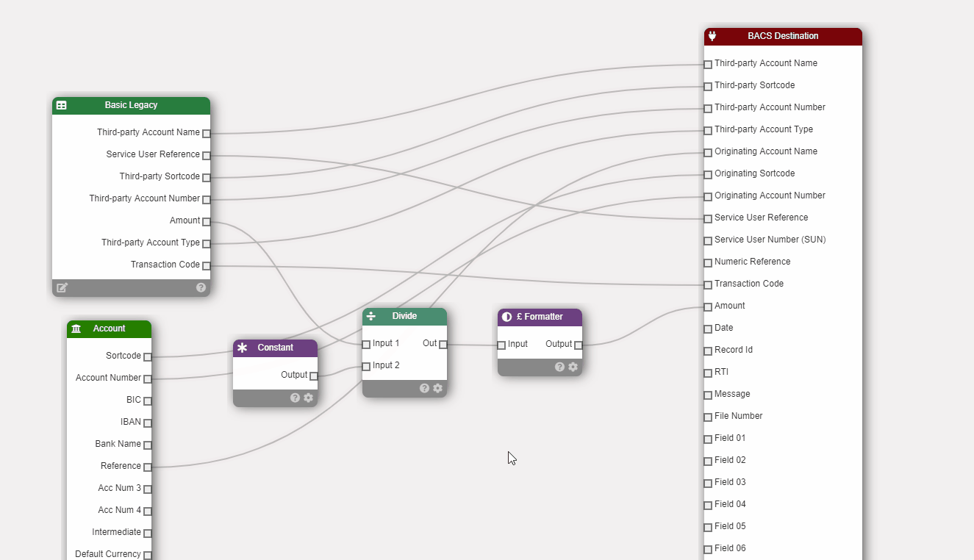Viewport: 974px width, 560px height.
Task: Select Account Default Currency port
Action: 148,555
